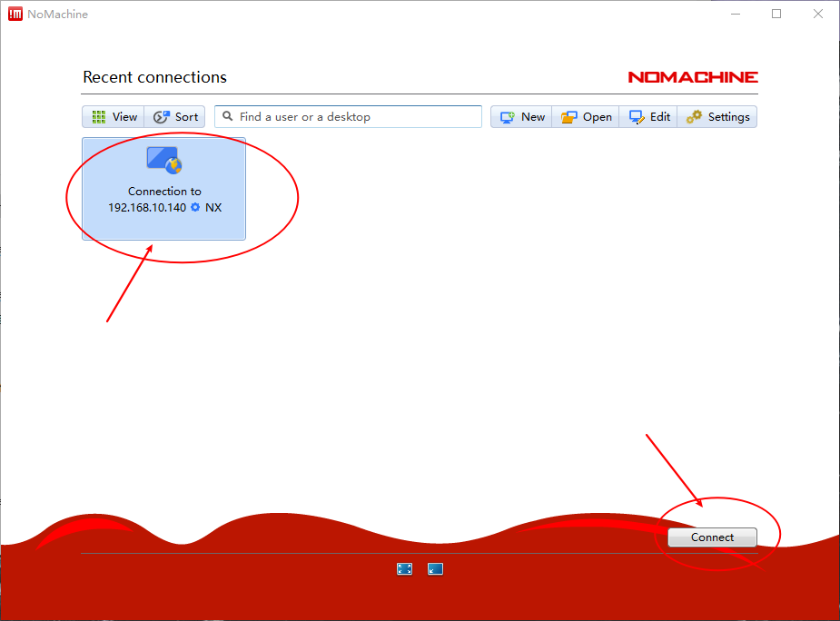
Task: Click Open to load a connection file
Action: click(586, 117)
